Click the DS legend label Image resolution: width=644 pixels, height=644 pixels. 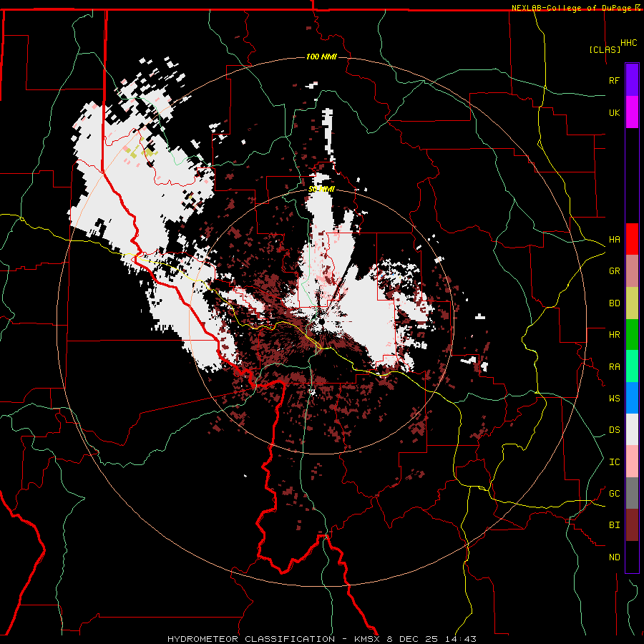tap(614, 430)
